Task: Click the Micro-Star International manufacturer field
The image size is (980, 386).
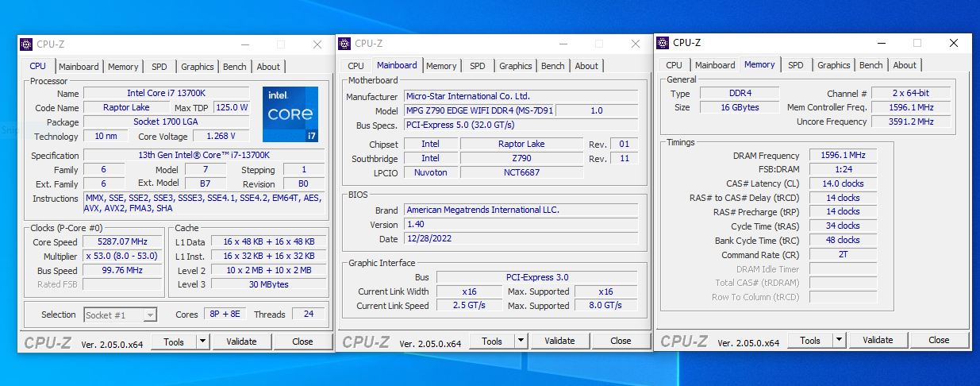Action: [x=521, y=96]
